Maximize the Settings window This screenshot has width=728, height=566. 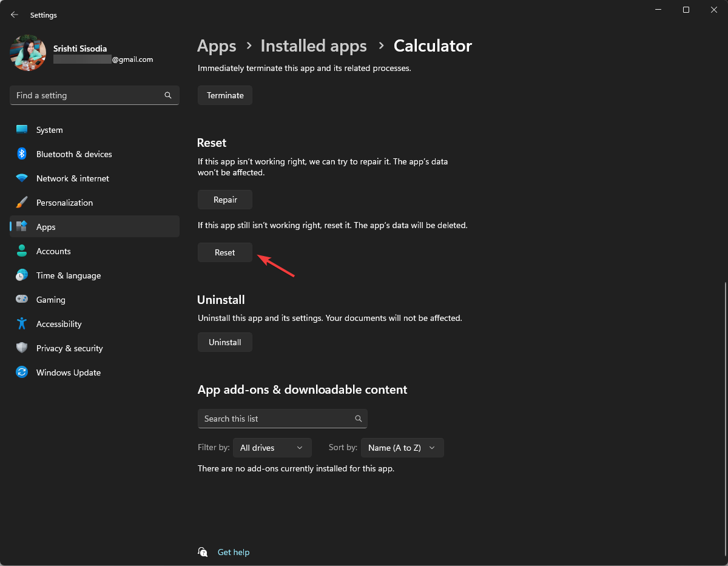click(x=686, y=10)
